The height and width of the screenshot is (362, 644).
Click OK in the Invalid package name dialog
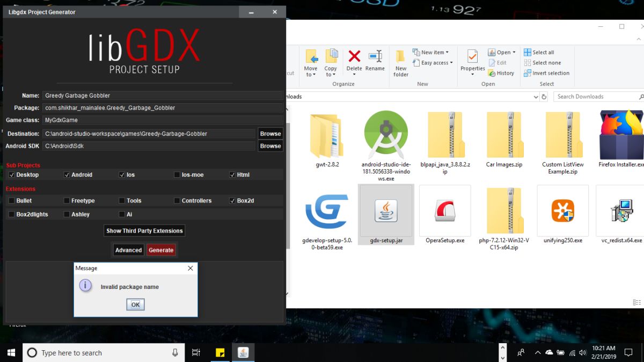point(135,305)
